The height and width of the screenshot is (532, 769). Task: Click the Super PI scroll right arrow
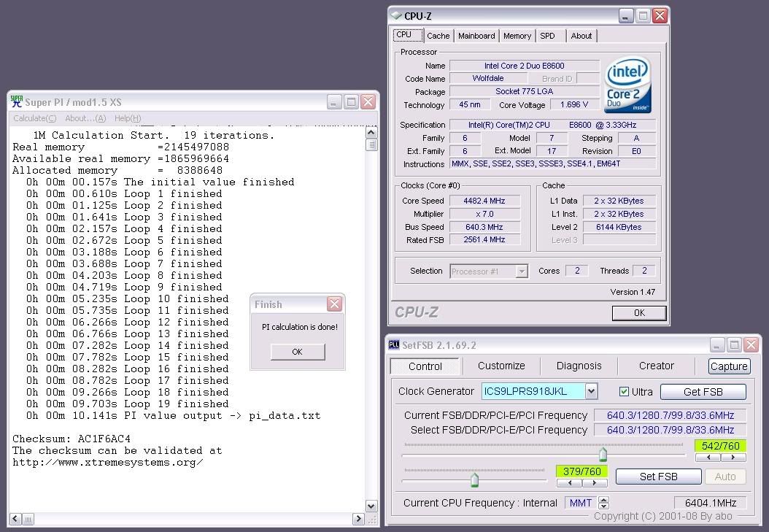point(358,519)
